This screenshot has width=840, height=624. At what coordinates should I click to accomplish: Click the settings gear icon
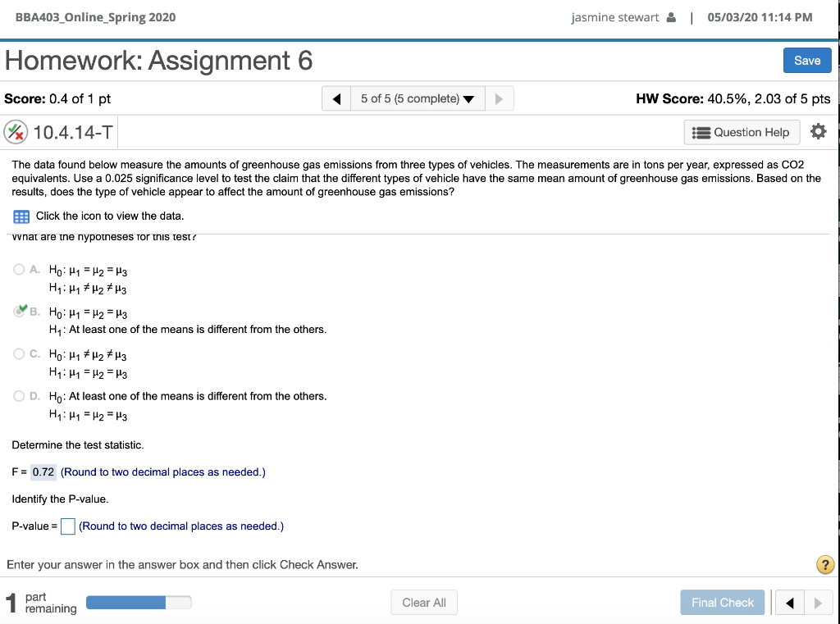click(x=818, y=132)
